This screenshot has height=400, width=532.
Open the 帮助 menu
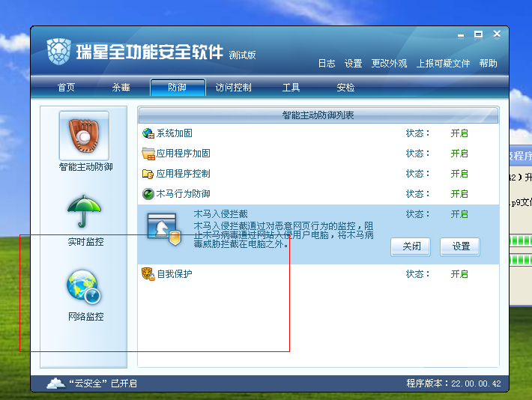[x=489, y=64]
